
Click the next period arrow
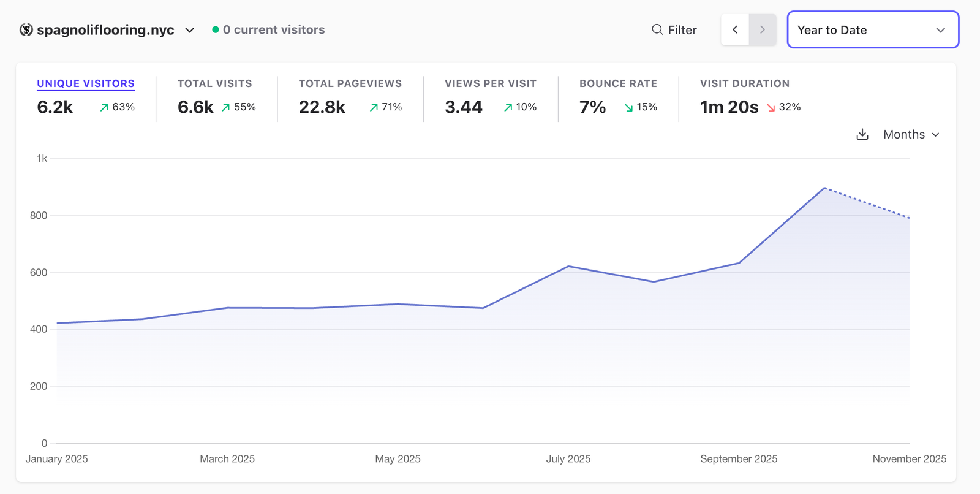(763, 29)
